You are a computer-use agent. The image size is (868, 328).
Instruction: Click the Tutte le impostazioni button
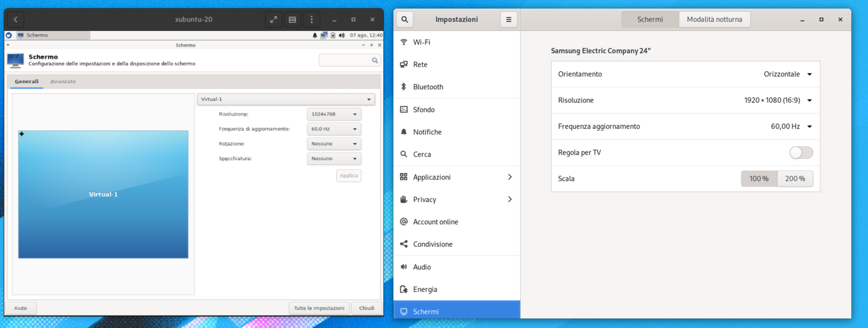point(319,308)
